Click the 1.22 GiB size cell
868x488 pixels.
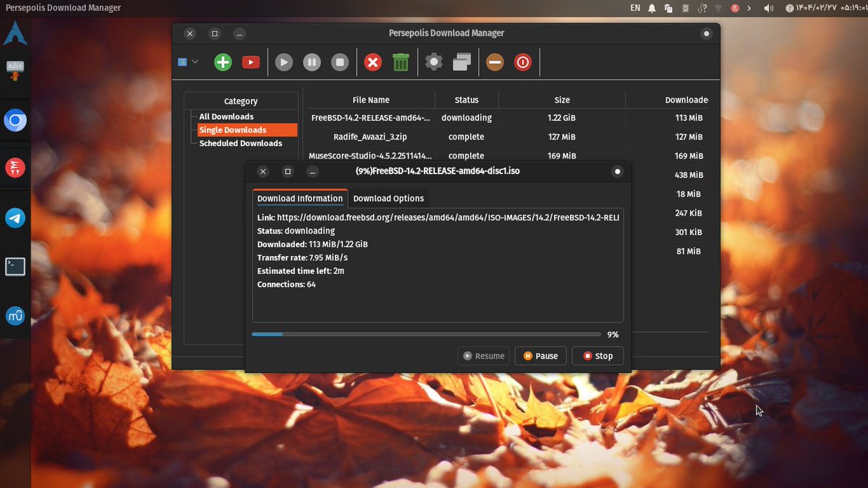pos(562,118)
